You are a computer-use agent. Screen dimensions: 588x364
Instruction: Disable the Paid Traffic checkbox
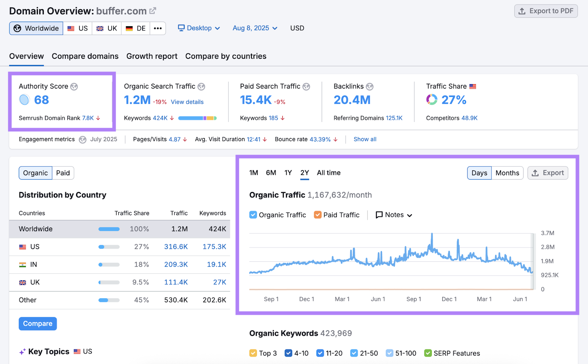[x=318, y=215]
